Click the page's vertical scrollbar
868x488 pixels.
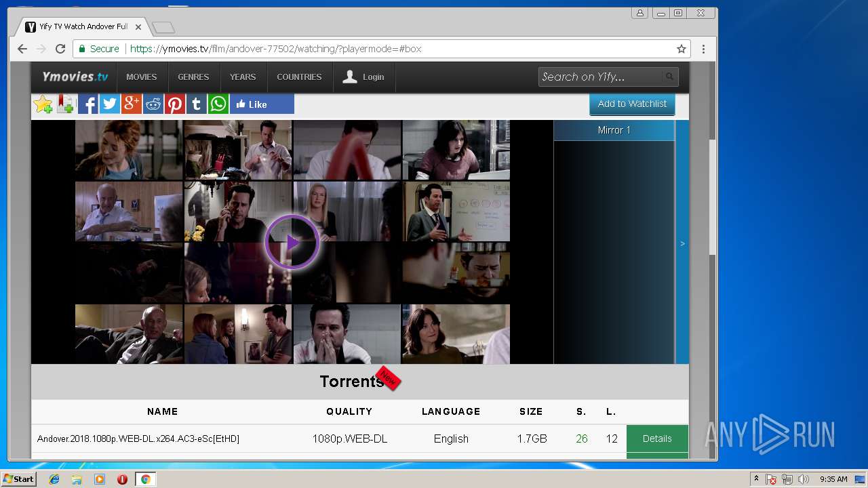pyautogui.click(x=712, y=197)
